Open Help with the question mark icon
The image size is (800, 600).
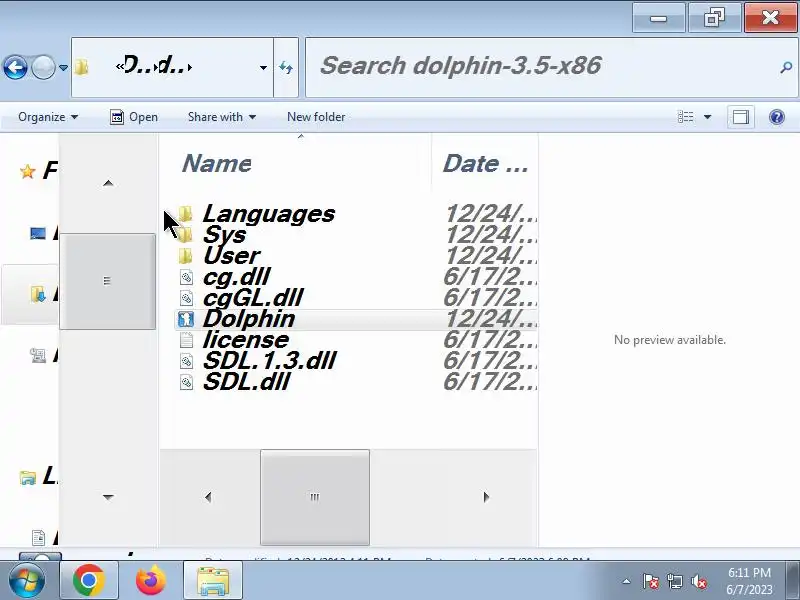pos(777,117)
